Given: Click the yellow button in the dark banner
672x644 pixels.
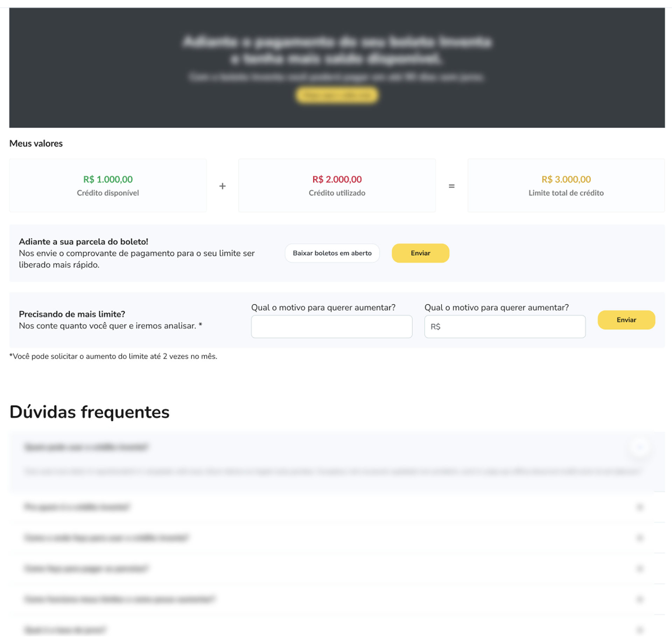Looking at the screenshot, I should click(x=337, y=95).
